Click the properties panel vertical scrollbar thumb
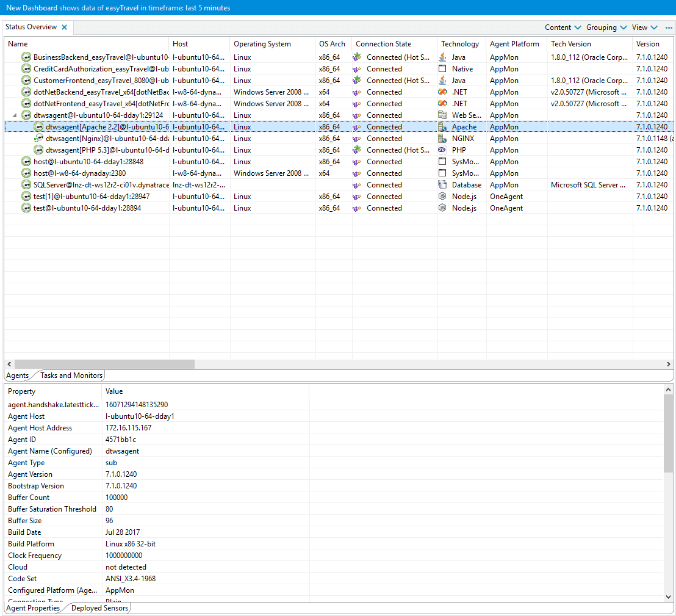Viewport: 676px width, 616px height. click(x=668, y=433)
